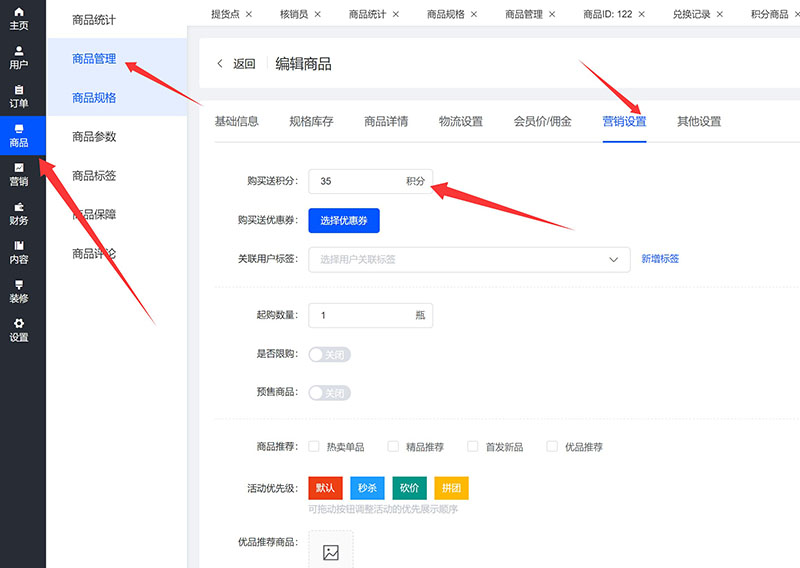Image resolution: width=800 pixels, height=568 pixels.
Task: Enable the 预售商品 switch
Action: coord(330,393)
